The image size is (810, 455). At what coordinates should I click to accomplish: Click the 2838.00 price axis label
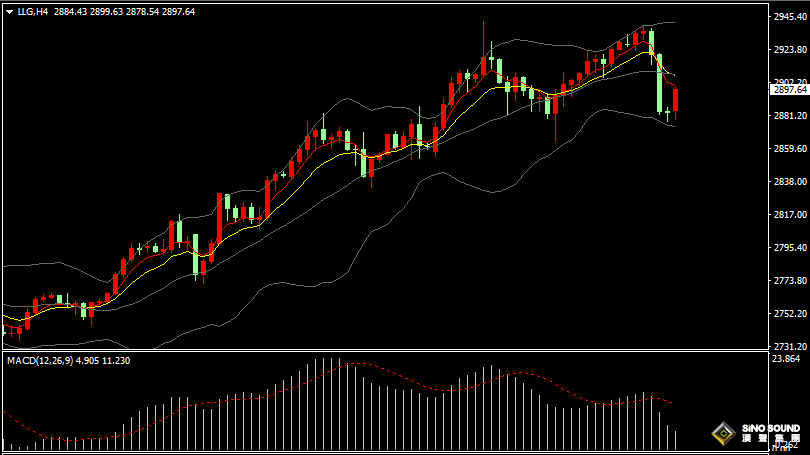[x=790, y=182]
